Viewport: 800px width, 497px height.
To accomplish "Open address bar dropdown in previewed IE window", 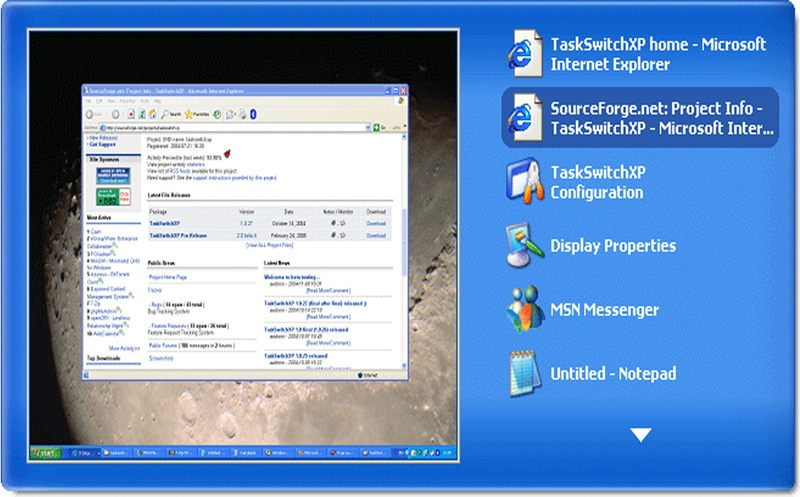I will [x=368, y=128].
